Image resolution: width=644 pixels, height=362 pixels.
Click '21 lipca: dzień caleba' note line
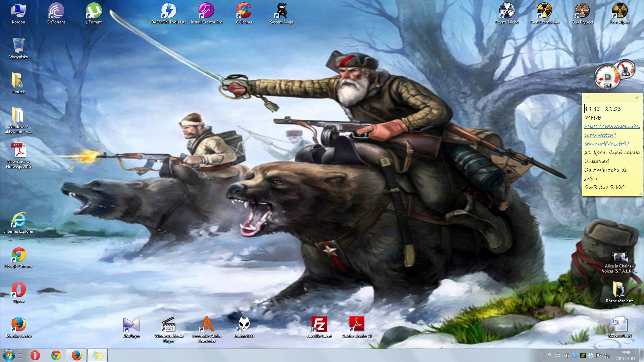pos(612,153)
